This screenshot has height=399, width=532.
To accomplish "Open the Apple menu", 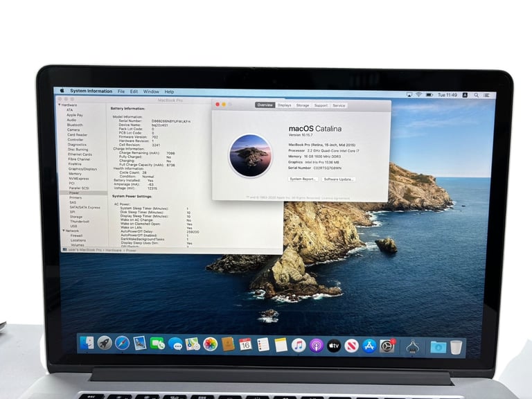I will 62,91.
